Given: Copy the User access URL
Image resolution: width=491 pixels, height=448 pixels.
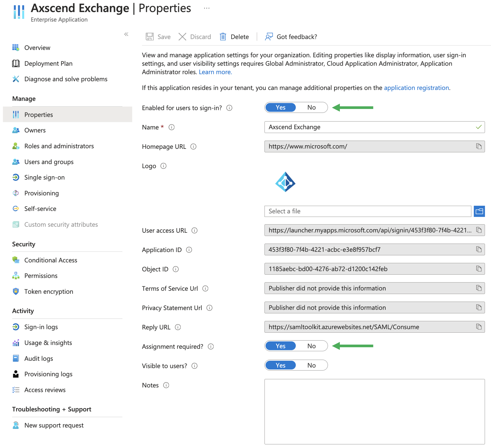Looking at the screenshot, I should pyautogui.click(x=479, y=230).
